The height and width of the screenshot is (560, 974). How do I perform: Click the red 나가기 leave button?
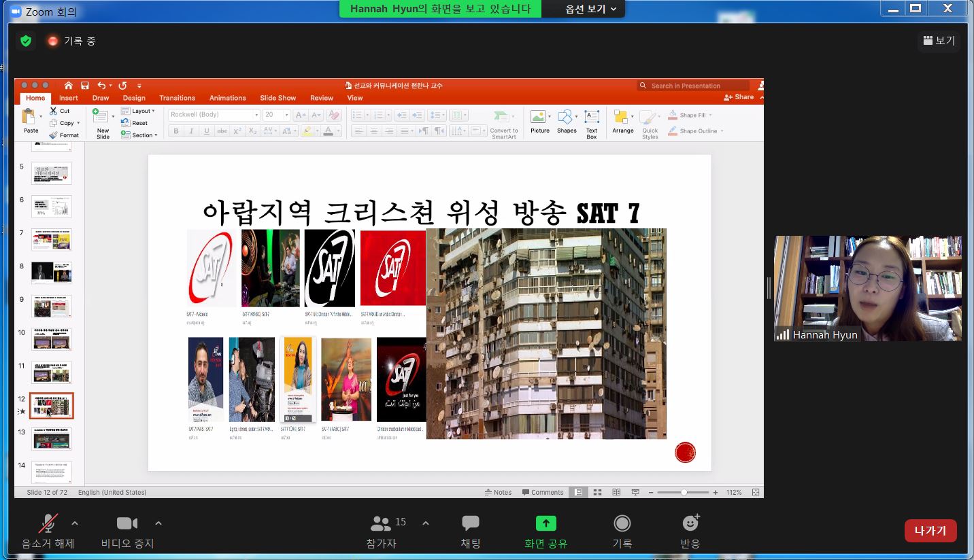tap(930, 531)
